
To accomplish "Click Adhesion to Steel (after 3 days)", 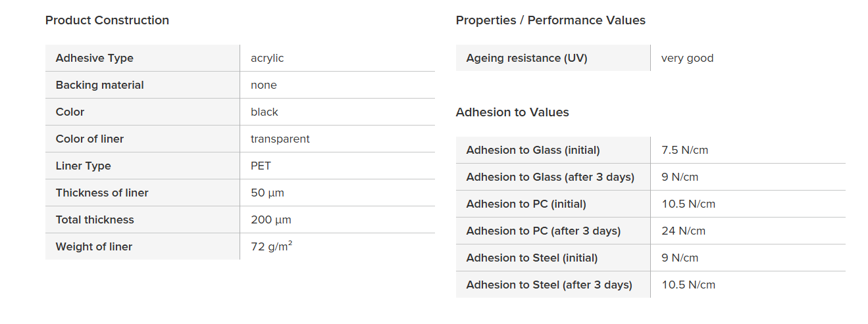I will 549,285.
